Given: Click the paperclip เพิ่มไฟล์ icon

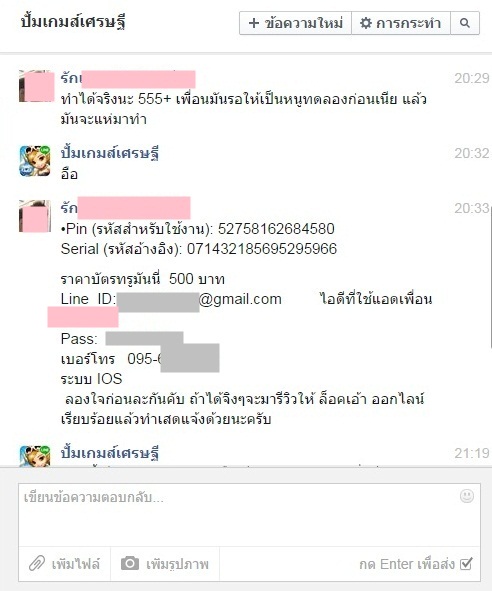Looking at the screenshot, I should point(37,564).
